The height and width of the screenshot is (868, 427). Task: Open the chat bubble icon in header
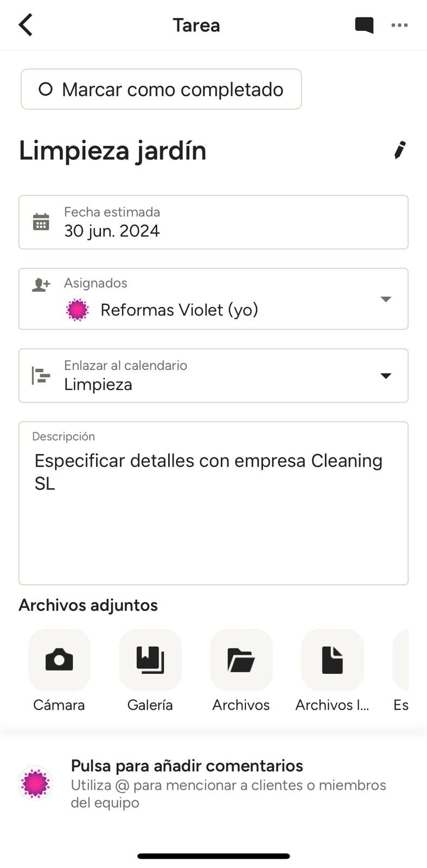(364, 25)
